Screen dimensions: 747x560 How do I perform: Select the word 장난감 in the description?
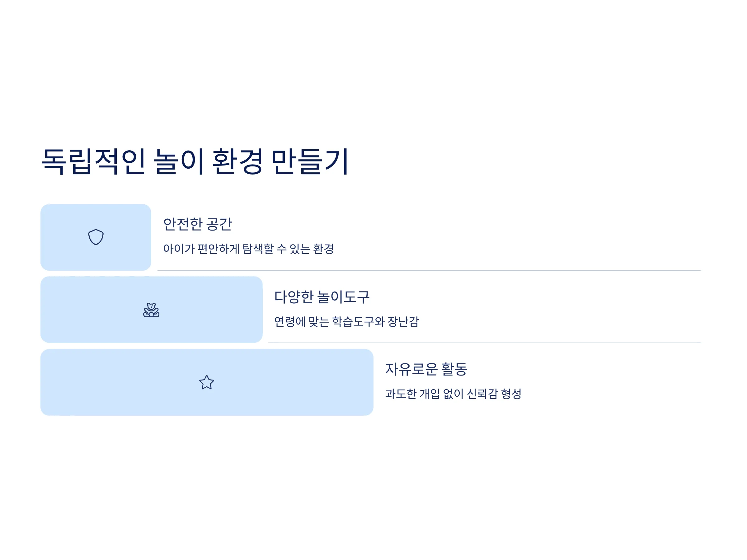pos(403,321)
